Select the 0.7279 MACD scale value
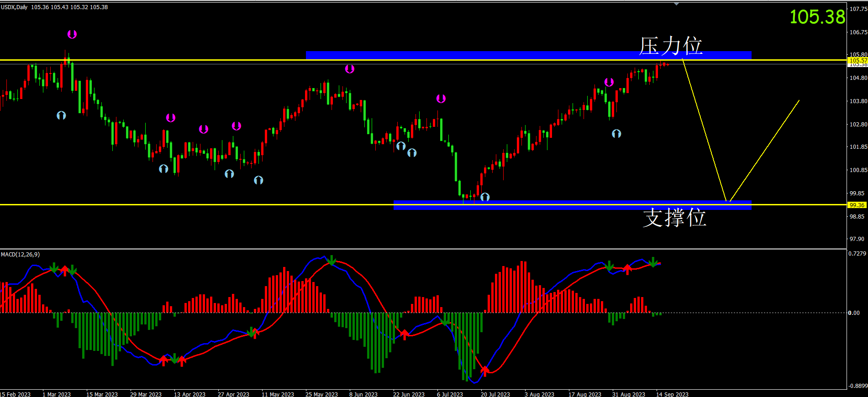 (x=857, y=253)
